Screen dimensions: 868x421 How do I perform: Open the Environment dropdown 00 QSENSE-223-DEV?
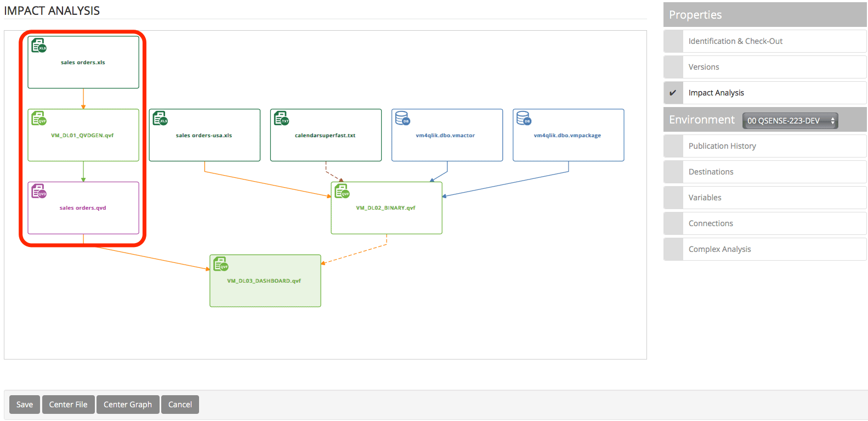[x=790, y=121]
